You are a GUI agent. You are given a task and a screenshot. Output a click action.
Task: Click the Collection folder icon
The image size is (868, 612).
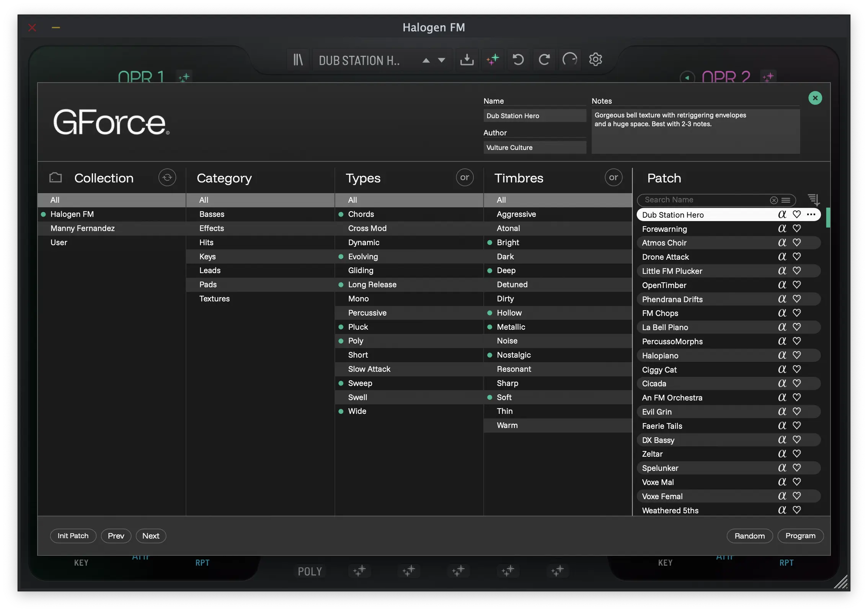point(55,177)
